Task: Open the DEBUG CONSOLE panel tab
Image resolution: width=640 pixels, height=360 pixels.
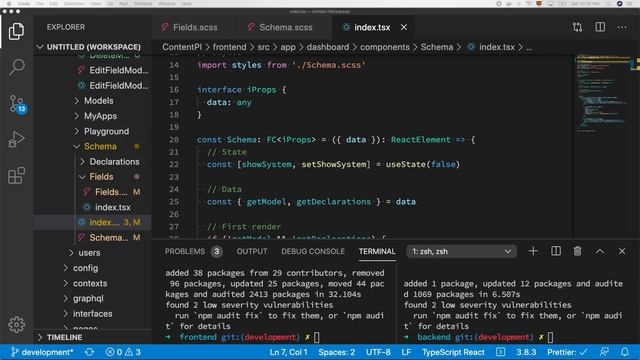Action: click(x=313, y=251)
